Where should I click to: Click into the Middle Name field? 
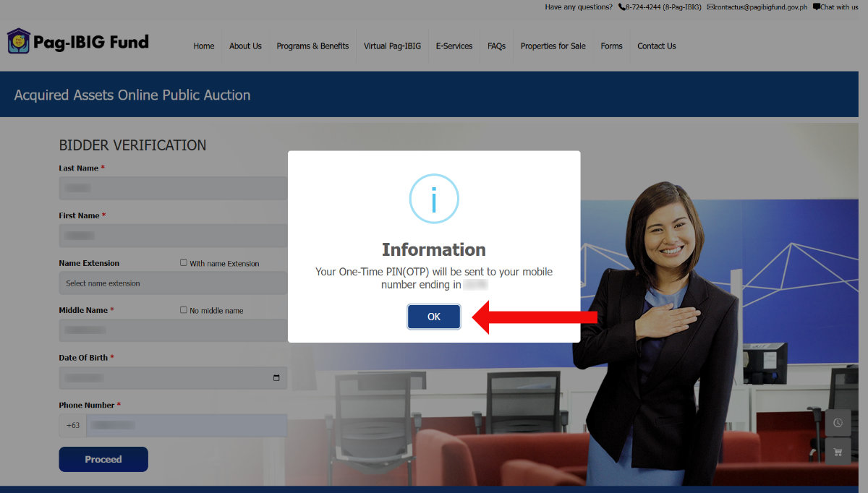click(x=173, y=330)
